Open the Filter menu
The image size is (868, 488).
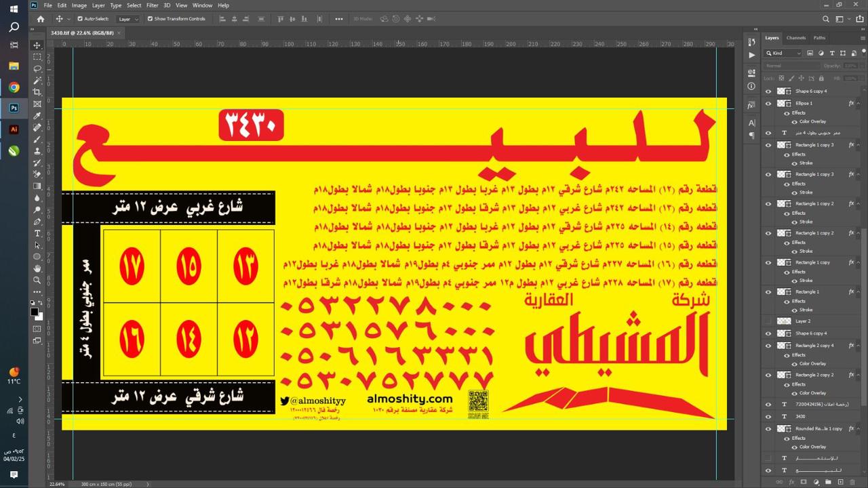pyautogui.click(x=152, y=5)
